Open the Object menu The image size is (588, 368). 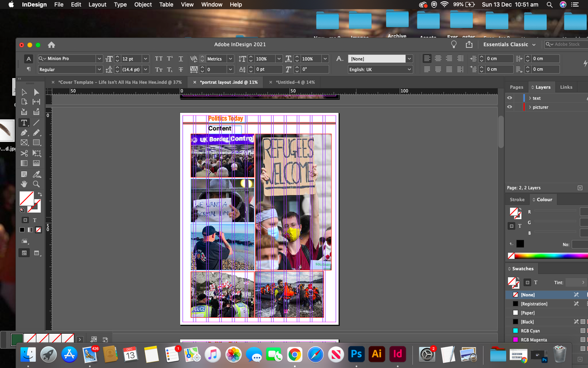click(143, 4)
